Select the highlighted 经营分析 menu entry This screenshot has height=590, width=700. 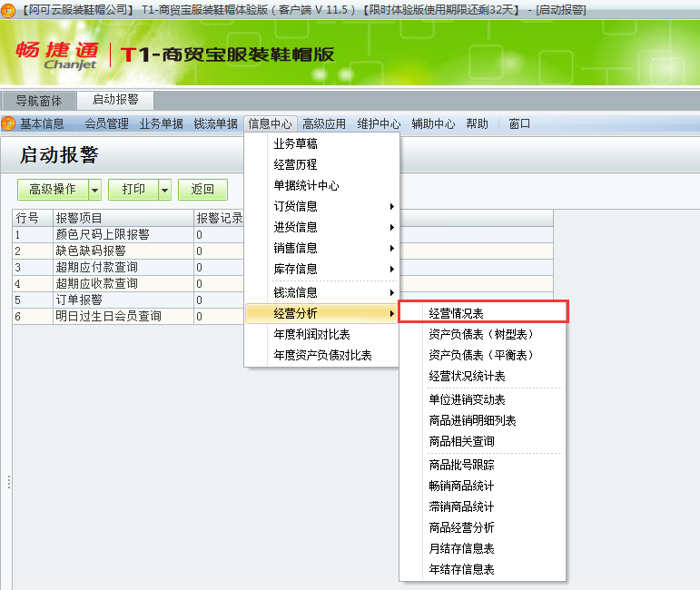[x=321, y=313]
